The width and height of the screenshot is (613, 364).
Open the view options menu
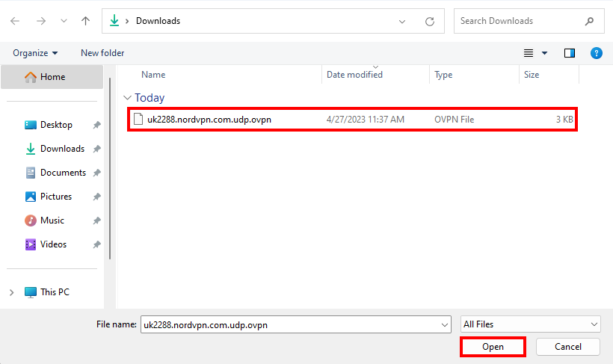(x=535, y=53)
